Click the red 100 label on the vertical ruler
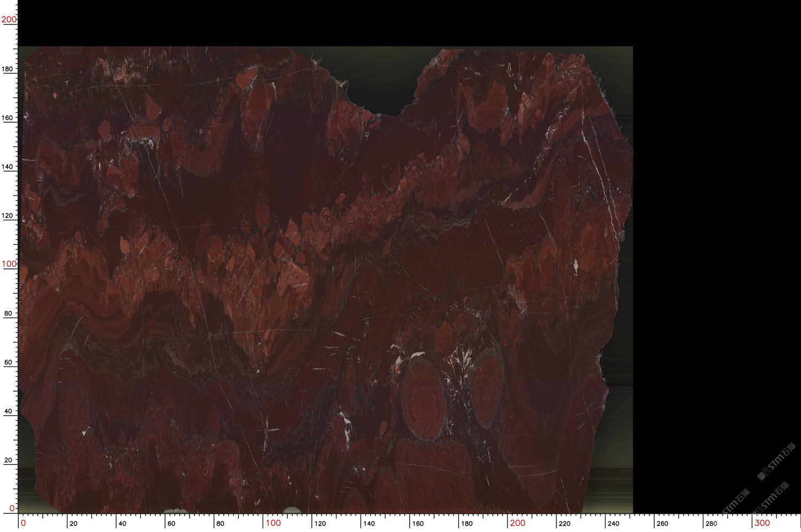Screen dimensions: 801x532 pos(9,264)
